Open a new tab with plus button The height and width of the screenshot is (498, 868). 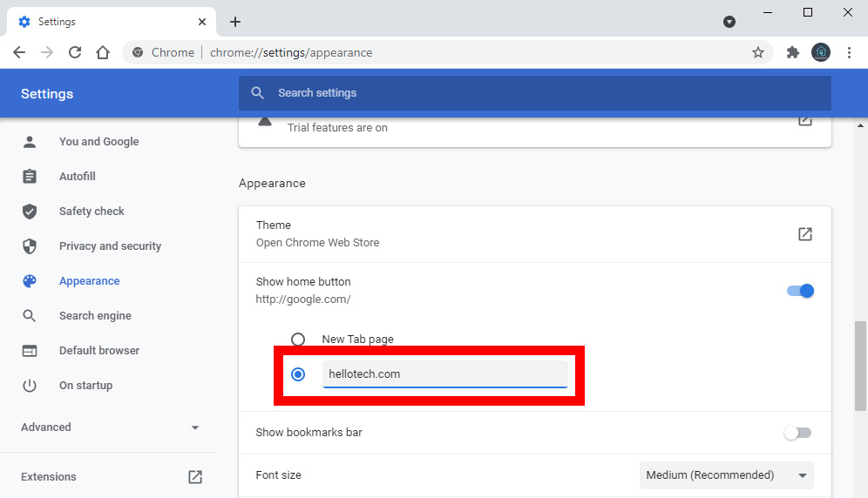235,22
